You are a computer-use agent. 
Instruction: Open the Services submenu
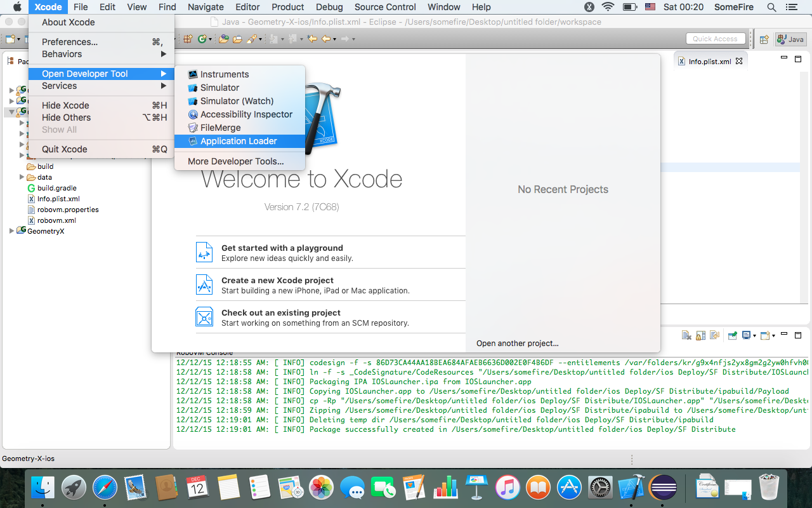tap(101, 86)
